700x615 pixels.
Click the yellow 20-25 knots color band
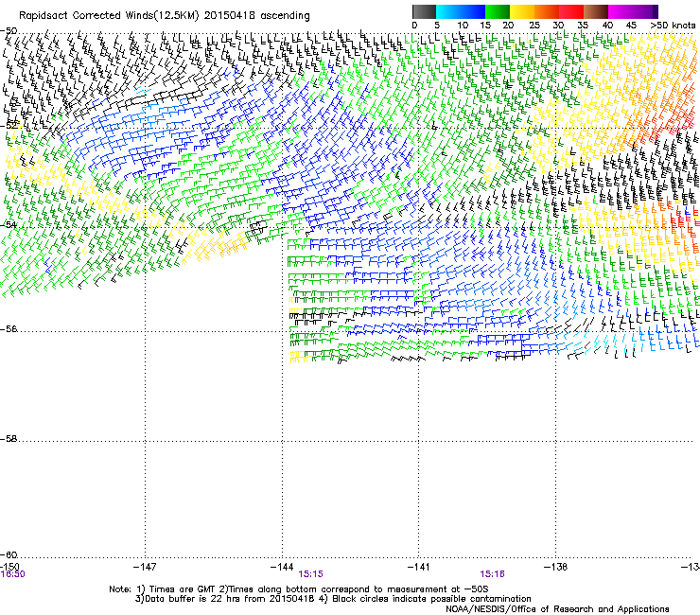522,11
